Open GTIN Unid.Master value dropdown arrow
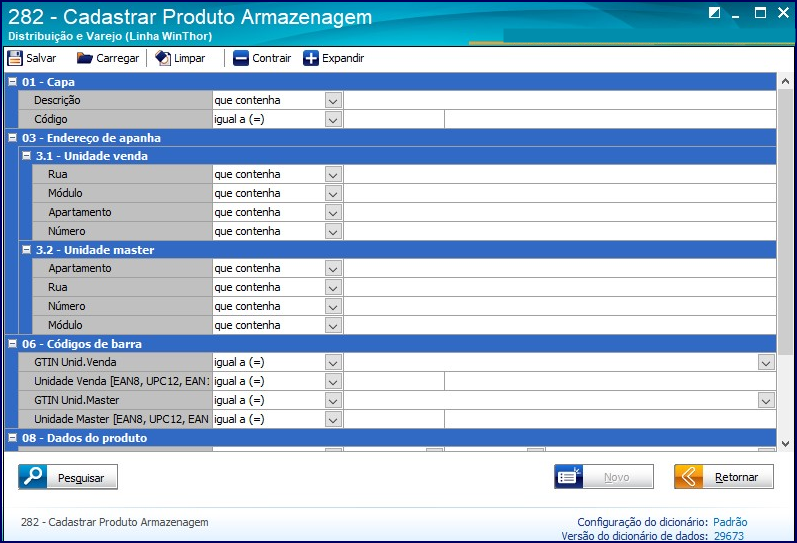Viewport: 797px width, 543px height. pos(766,401)
